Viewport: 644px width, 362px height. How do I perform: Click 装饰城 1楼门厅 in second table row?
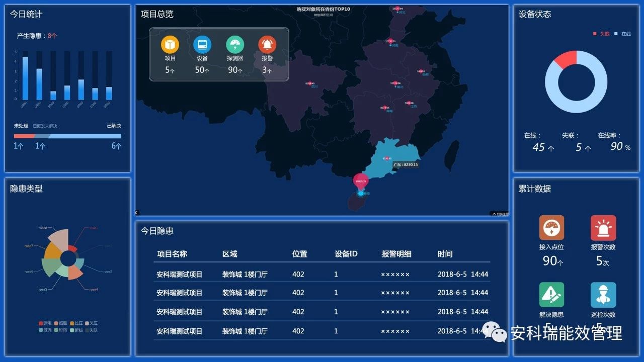(245, 293)
